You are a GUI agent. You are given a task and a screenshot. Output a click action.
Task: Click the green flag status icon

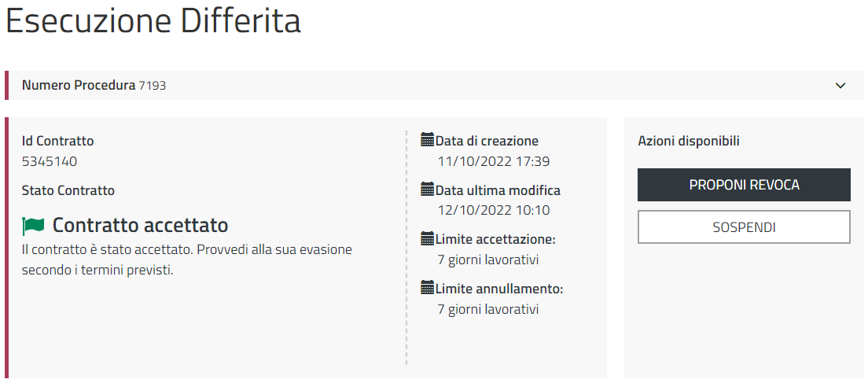tap(34, 226)
